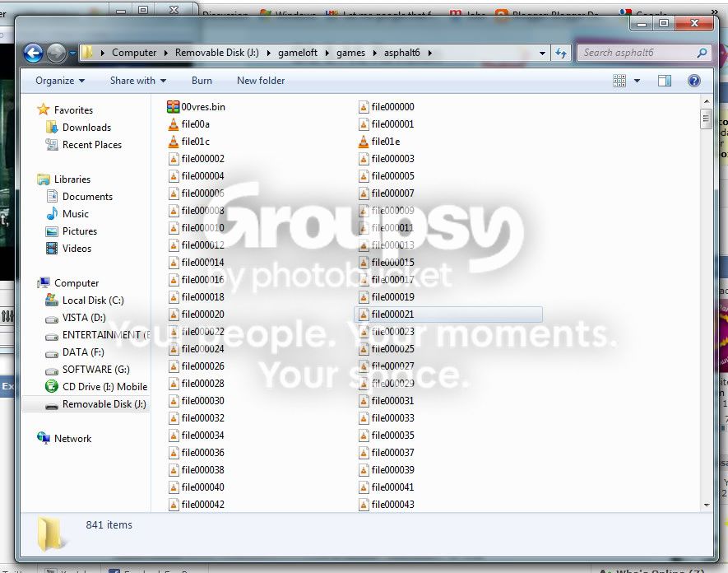Screen dimensions: 728x573
Task: Click the grey Forward arrow button
Action: tap(56, 53)
